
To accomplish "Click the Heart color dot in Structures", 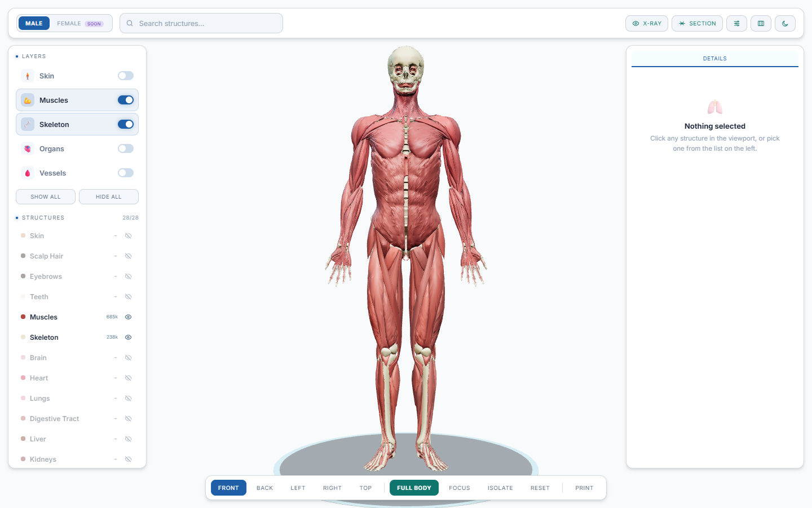I will coord(23,378).
